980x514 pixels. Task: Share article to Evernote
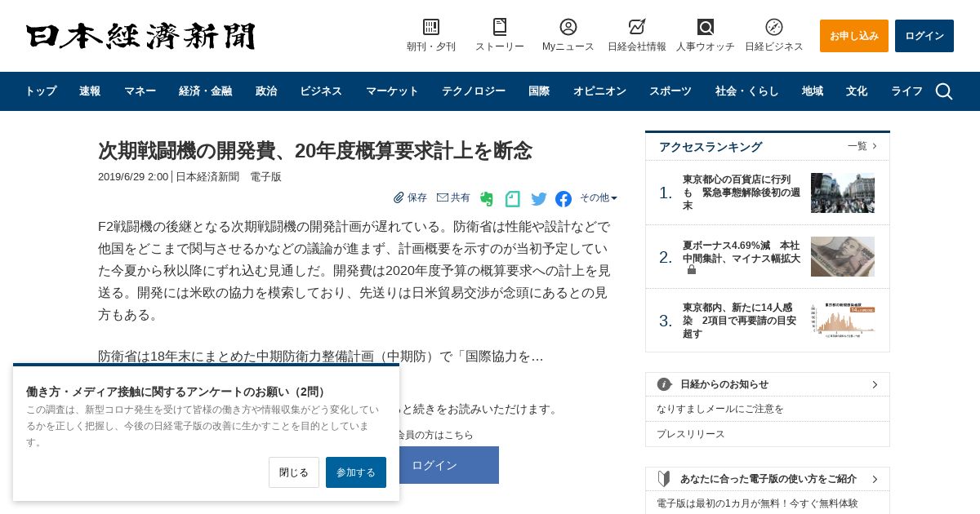[x=487, y=198]
